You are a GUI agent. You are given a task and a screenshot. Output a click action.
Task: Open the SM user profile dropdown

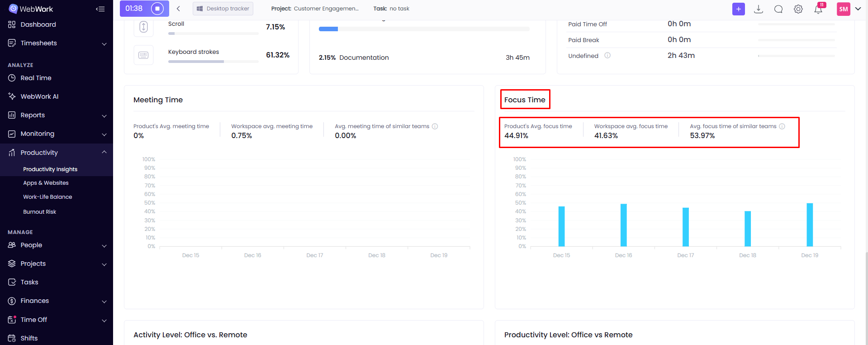pos(849,9)
